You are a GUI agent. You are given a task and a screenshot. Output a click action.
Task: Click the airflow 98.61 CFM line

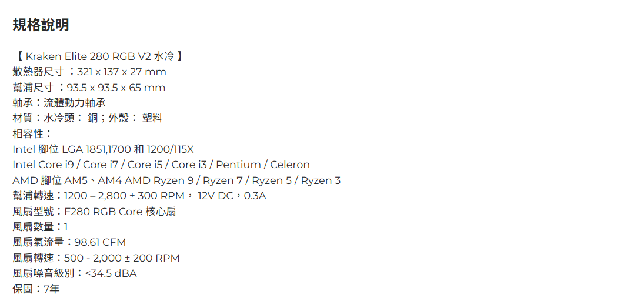pos(69,242)
